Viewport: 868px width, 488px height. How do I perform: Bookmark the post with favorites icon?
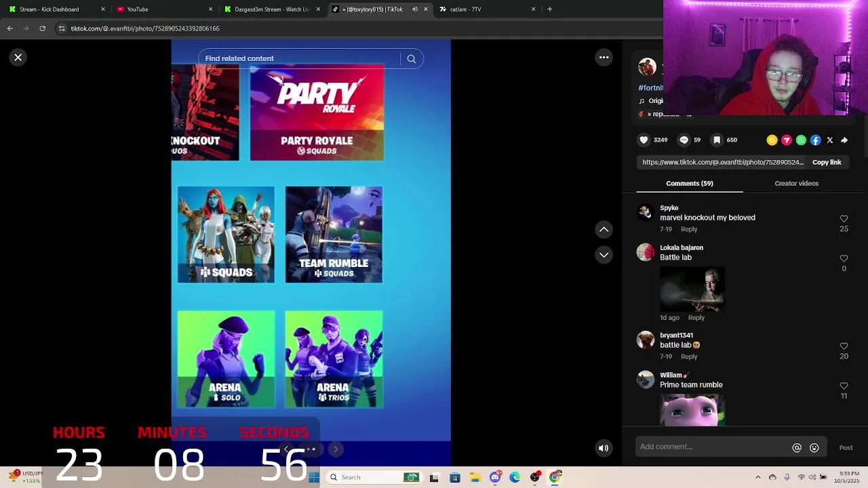point(717,140)
